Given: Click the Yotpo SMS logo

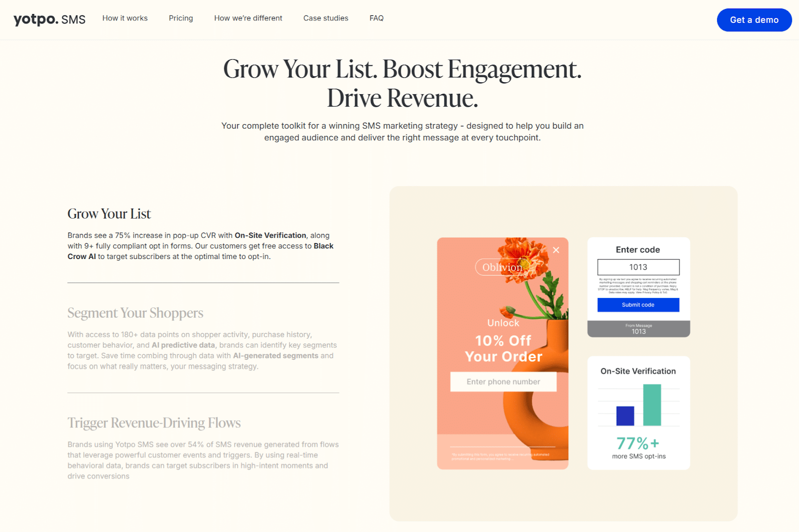Looking at the screenshot, I should [x=49, y=19].
